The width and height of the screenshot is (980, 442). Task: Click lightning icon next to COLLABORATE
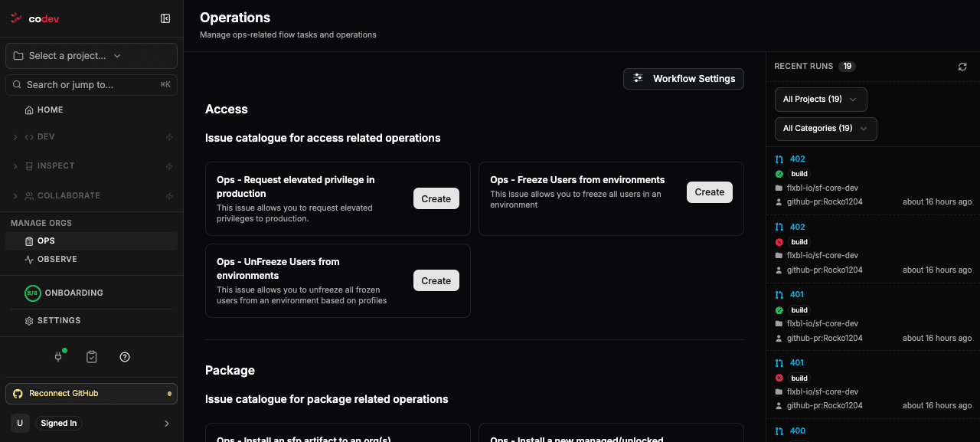click(169, 196)
